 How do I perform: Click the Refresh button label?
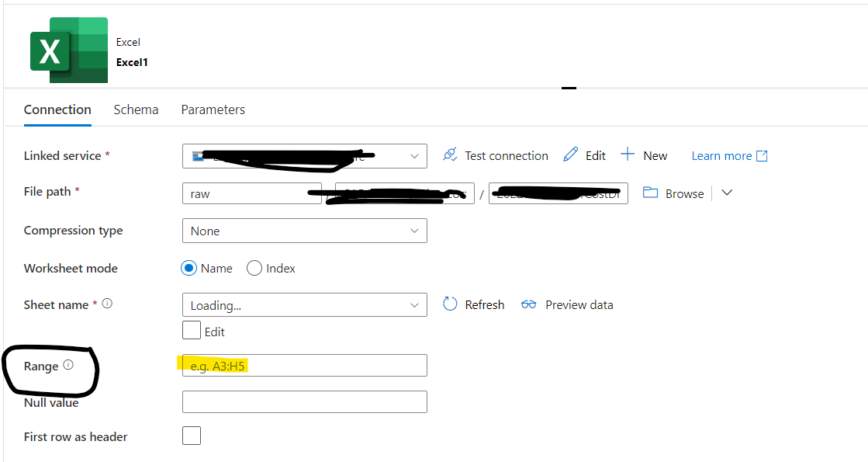pyautogui.click(x=484, y=304)
